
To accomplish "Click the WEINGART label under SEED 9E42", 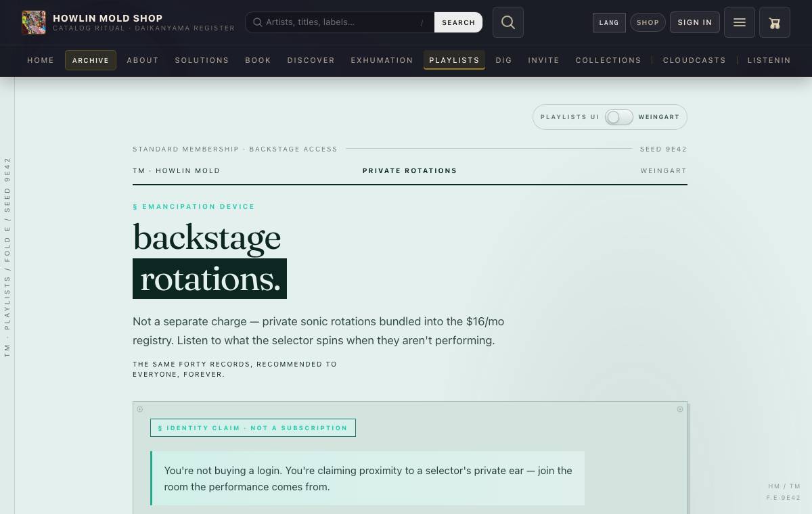I will [664, 170].
